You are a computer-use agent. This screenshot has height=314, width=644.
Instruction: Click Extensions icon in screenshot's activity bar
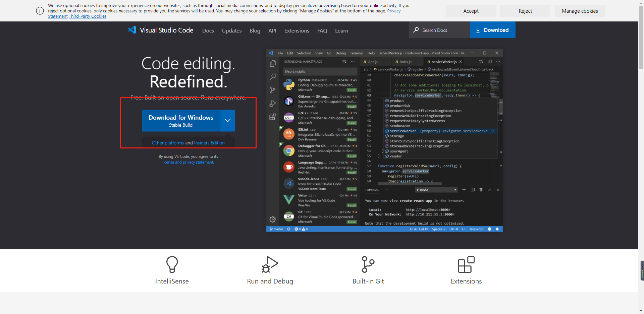[273, 117]
